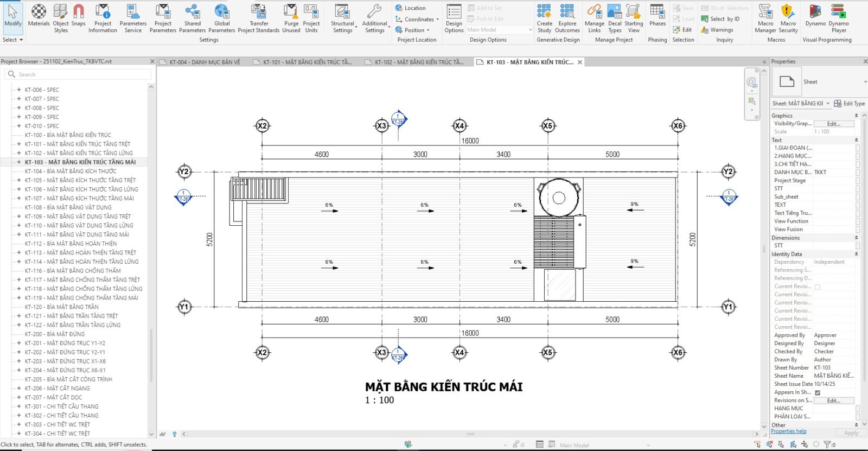Toggle the Project Stage property checkbox
Viewport: 868px width, 451px height.
click(x=858, y=180)
